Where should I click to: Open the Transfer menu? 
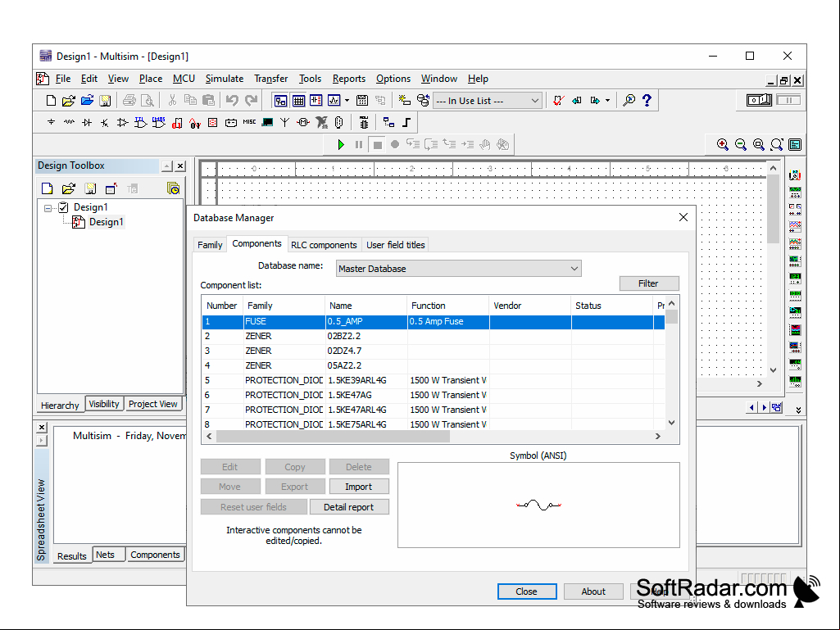click(x=271, y=79)
